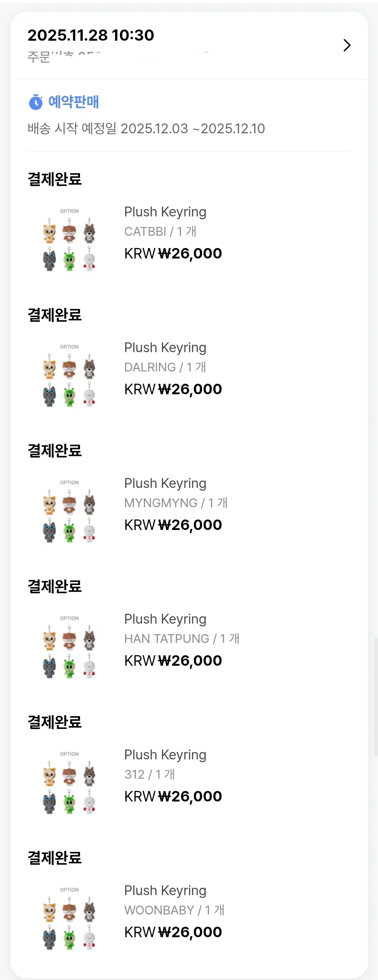Open MYNGMYNG Plush Keyring thumbnail
The width and height of the screenshot is (378, 980).
[69, 511]
